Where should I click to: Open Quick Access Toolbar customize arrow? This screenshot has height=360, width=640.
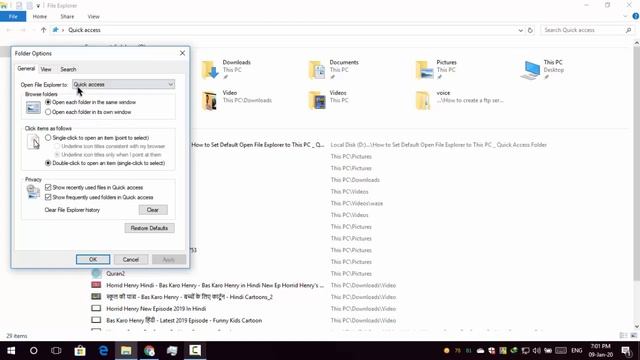[x=38, y=6]
